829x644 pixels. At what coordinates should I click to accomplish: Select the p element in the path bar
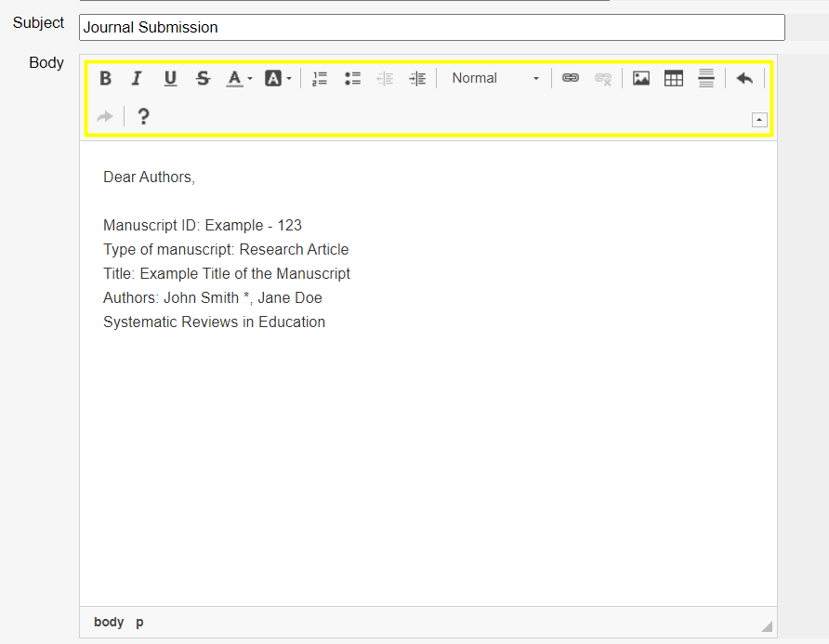(139, 622)
